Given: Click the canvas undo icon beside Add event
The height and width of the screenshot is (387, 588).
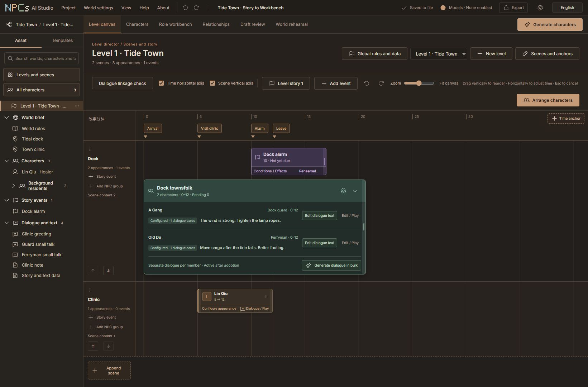Looking at the screenshot, I should tap(367, 83).
